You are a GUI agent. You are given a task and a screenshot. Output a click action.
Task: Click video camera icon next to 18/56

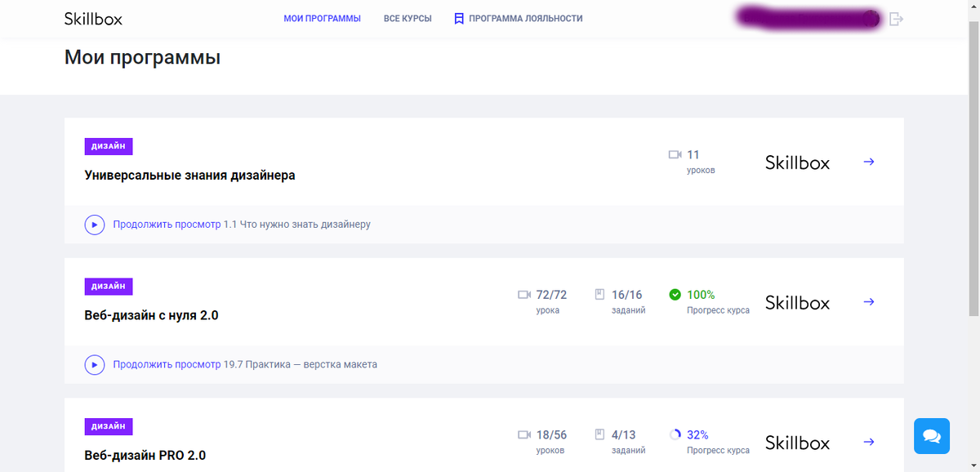[524, 435]
